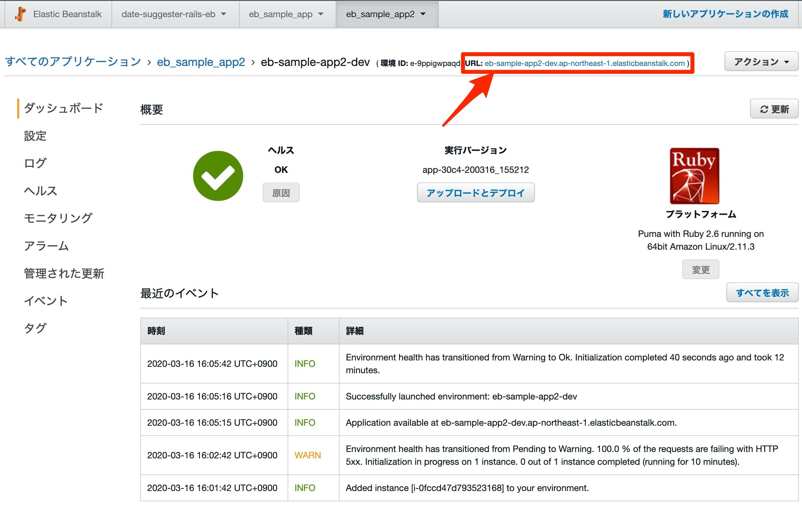
Task: Open the environment URL link
Action: [585, 63]
